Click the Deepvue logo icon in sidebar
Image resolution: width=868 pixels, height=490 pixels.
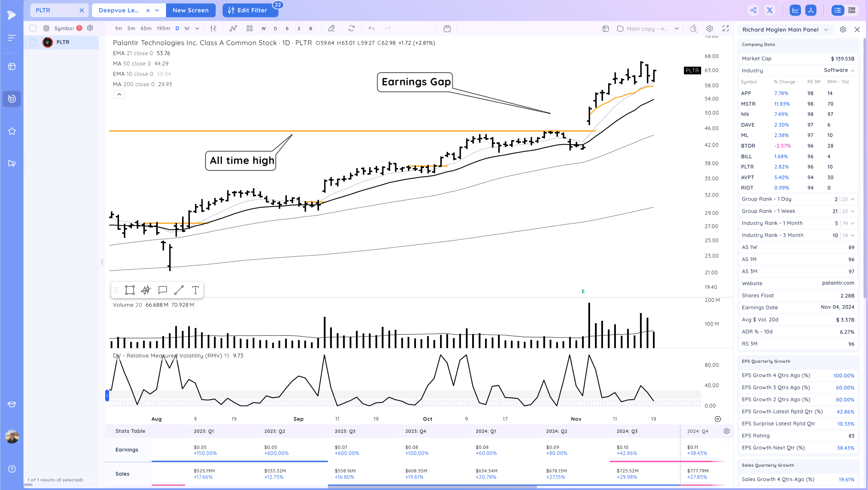tap(12, 15)
